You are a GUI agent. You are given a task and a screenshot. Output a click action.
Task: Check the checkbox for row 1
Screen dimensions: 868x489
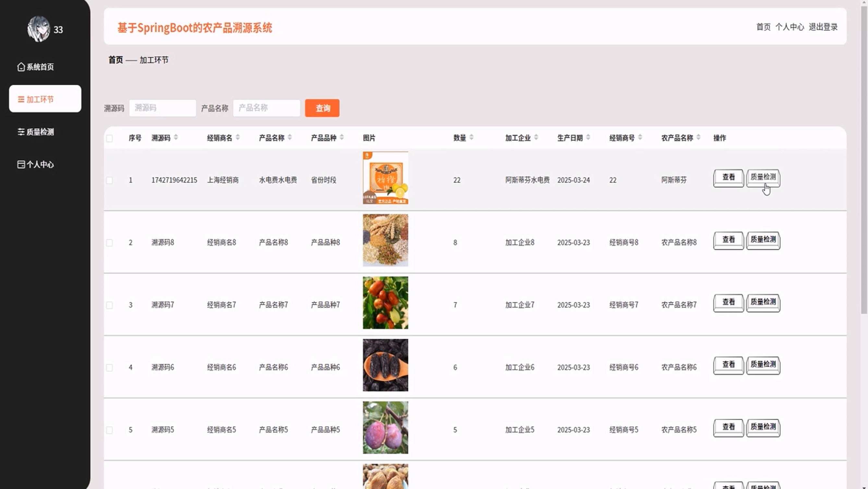(110, 181)
